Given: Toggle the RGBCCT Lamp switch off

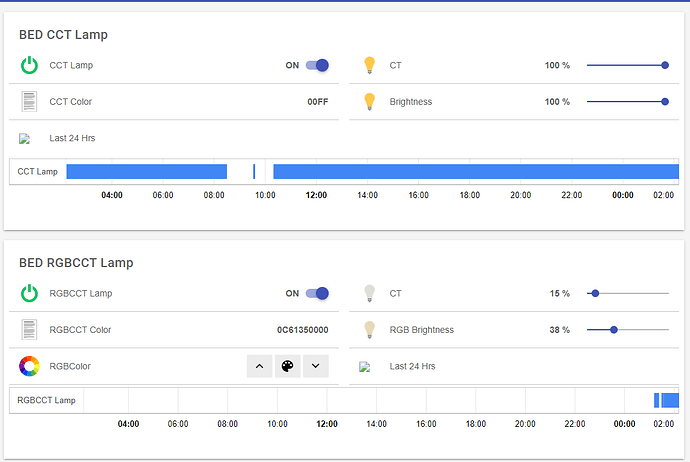Looking at the screenshot, I should (x=317, y=294).
